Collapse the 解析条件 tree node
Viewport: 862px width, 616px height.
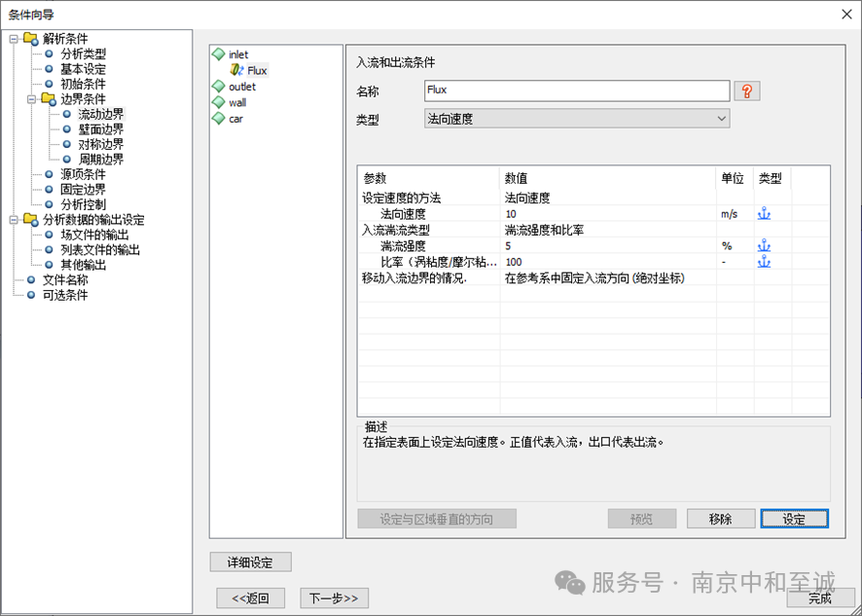(x=14, y=39)
